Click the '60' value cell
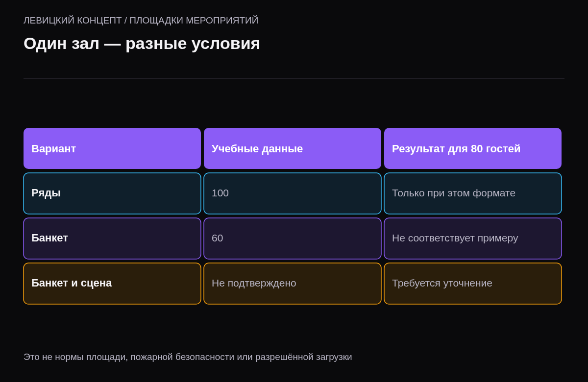This screenshot has width=588, height=382. [293, 239]
